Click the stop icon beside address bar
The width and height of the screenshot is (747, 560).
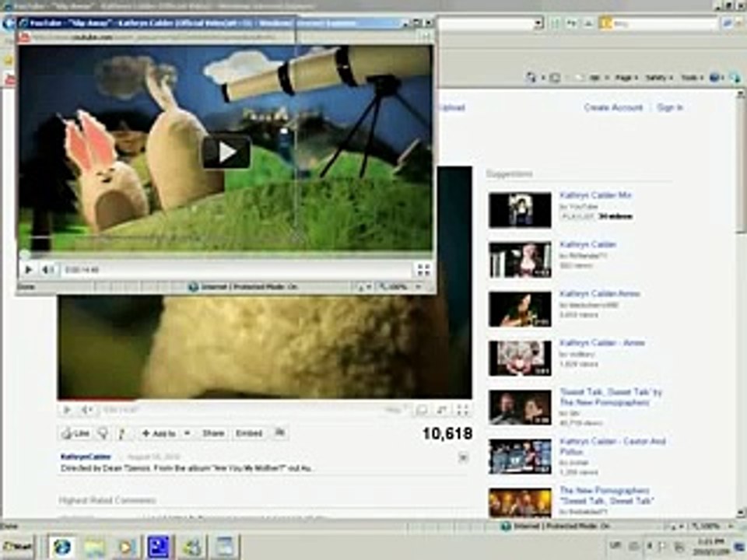pyautogui.click(x=588, y=23)
